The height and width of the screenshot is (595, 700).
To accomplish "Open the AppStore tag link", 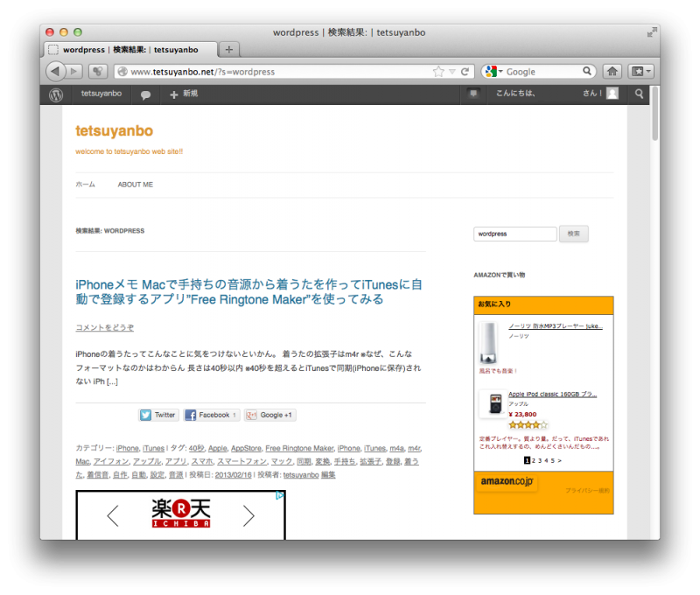I will click(246, 448).
